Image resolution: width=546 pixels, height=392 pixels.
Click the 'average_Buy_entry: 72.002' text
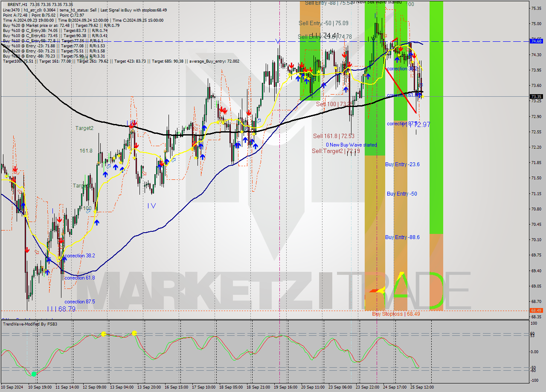pos(213,61)
